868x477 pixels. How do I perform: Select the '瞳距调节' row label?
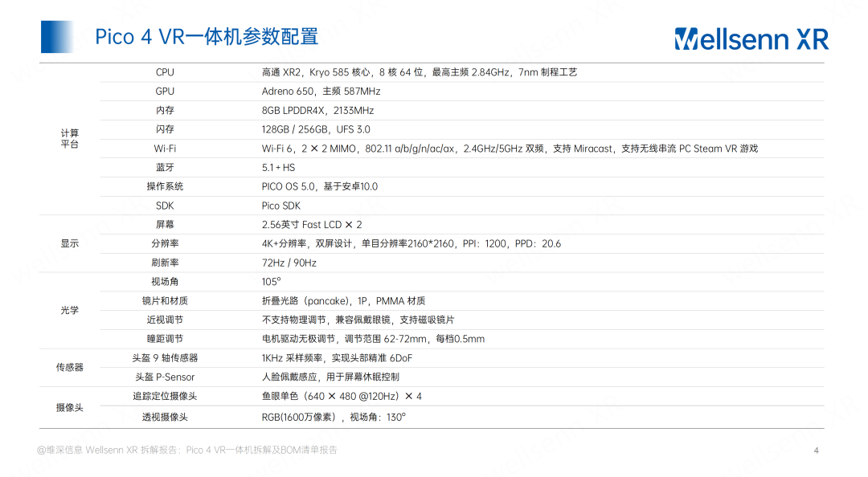click(x=165, y=339)
